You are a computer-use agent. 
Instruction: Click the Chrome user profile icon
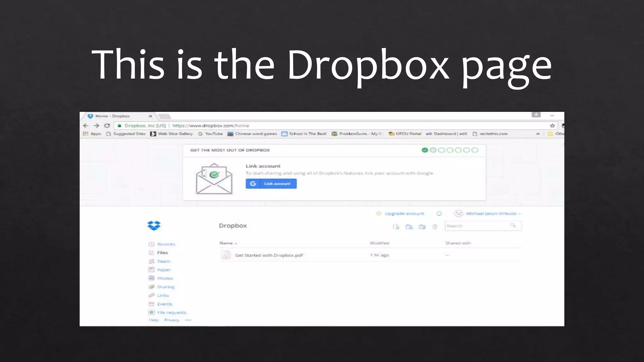click(x=536, y=114)
